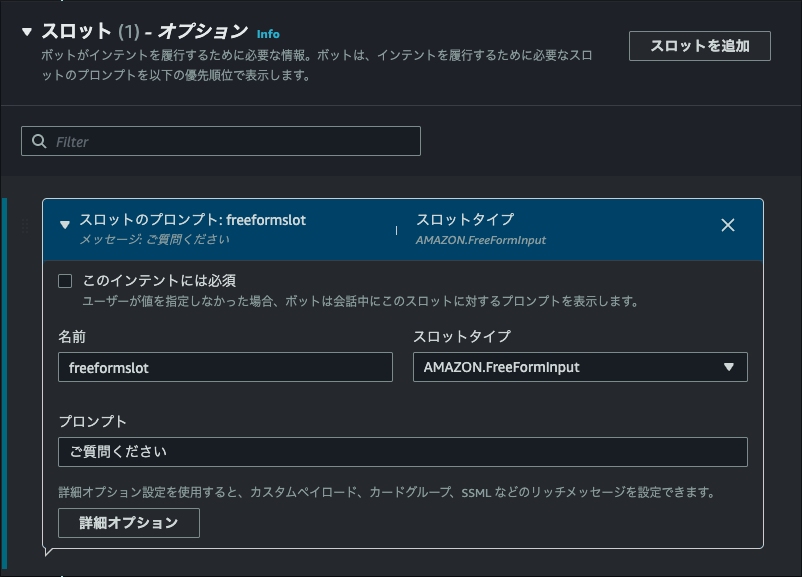Open 詳細オプション settings
This screenshot has height=577, width=802.
128,522
